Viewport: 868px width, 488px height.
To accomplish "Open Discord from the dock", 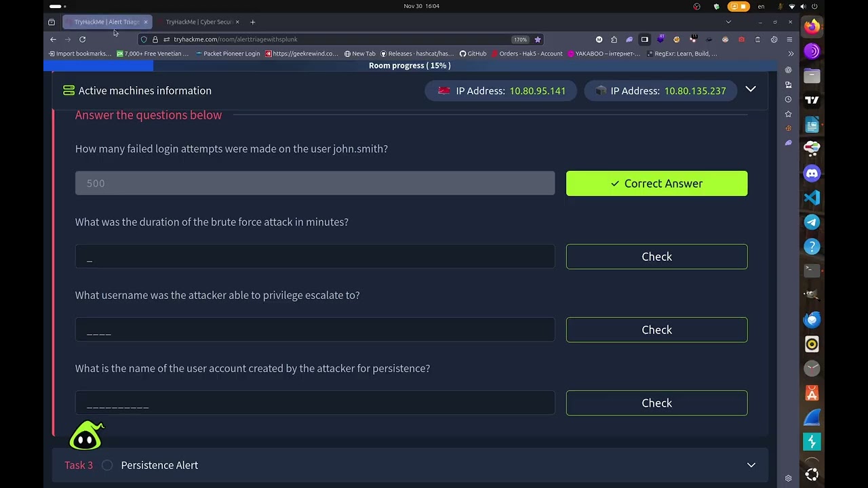I will coord(812,174).
